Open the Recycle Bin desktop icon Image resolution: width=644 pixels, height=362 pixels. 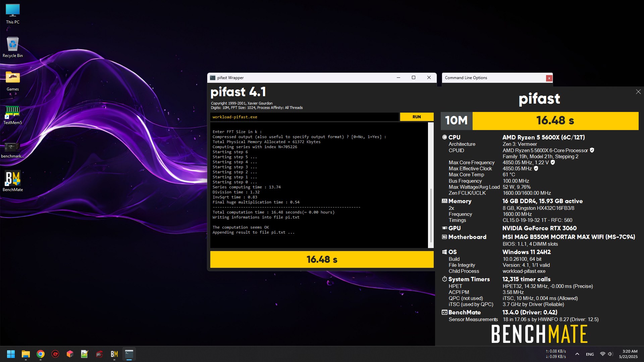[x=13, y=48]
